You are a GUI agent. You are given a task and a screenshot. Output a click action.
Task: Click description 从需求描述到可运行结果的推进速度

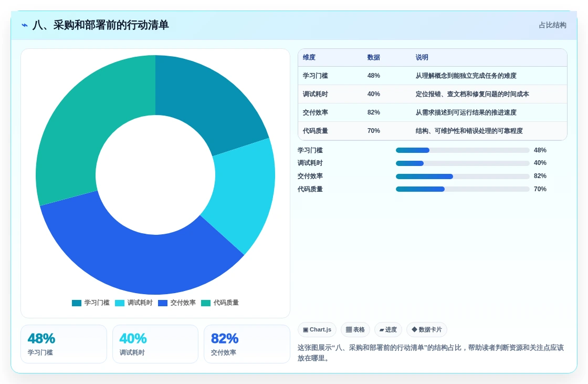[x=466, y=112]
